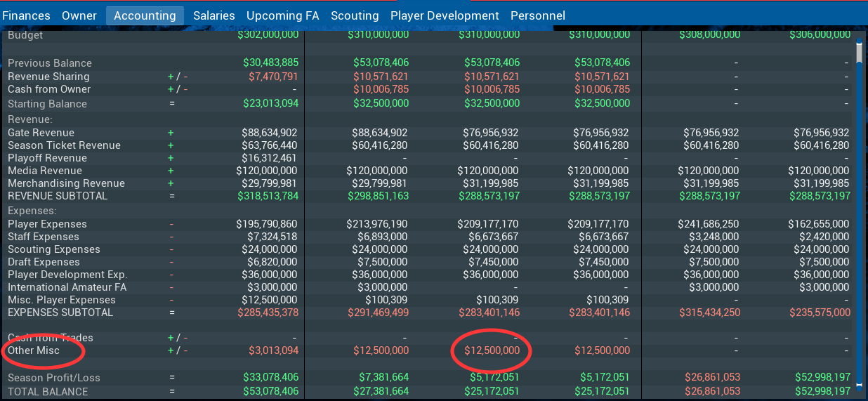Viewport: 868px width, 401px height.
Task: Select the Accounting tab
Action: pos(145,15)
